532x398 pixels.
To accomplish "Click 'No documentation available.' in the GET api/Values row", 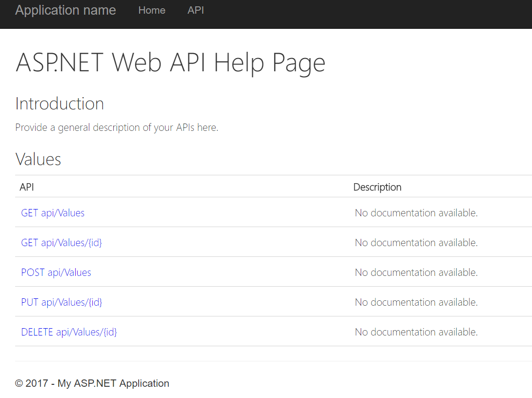I will coord(416,213).
